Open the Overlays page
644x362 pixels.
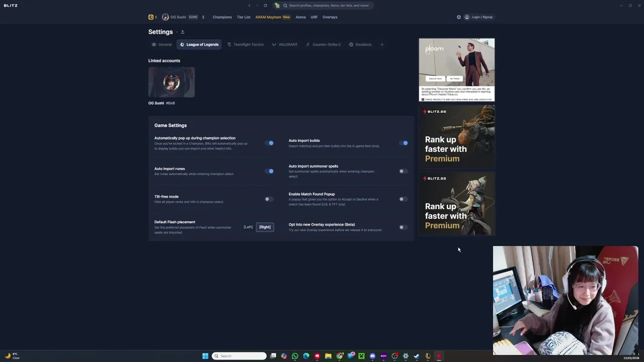pos(330,17)
